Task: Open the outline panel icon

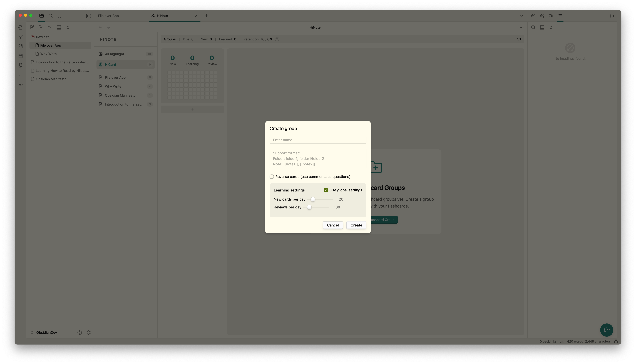Action: [560, 16]
